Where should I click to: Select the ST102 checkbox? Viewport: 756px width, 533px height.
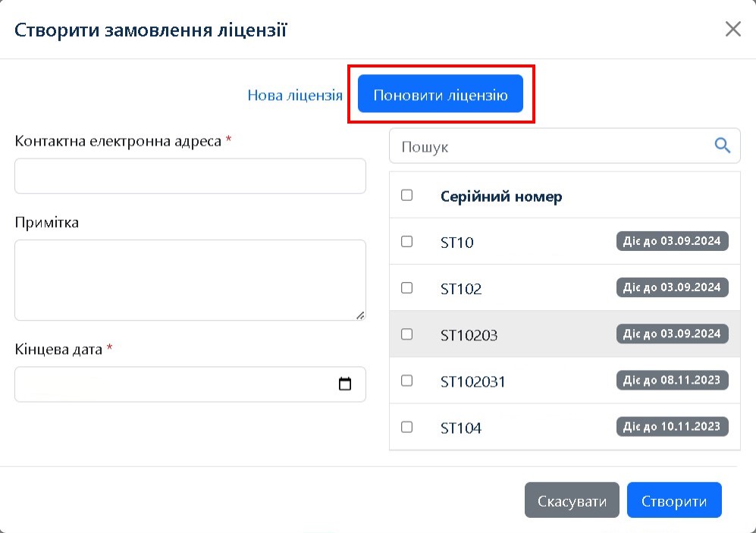406,288
